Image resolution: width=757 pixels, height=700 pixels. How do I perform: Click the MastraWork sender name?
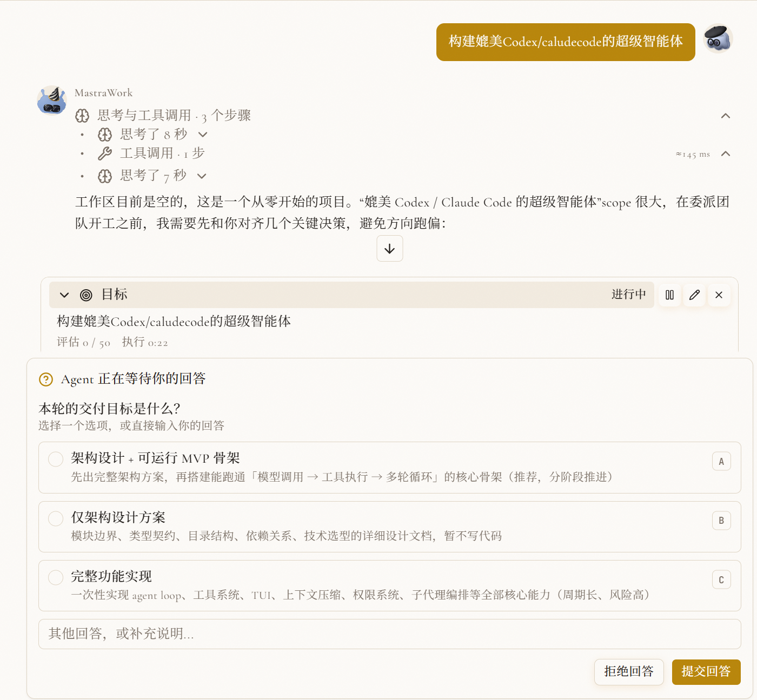[x=103, y=93]
